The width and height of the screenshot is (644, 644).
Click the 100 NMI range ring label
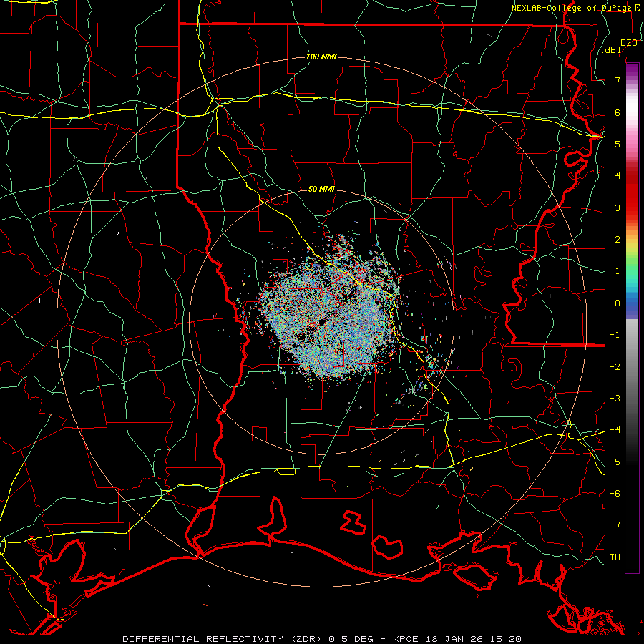pos(321,57)
